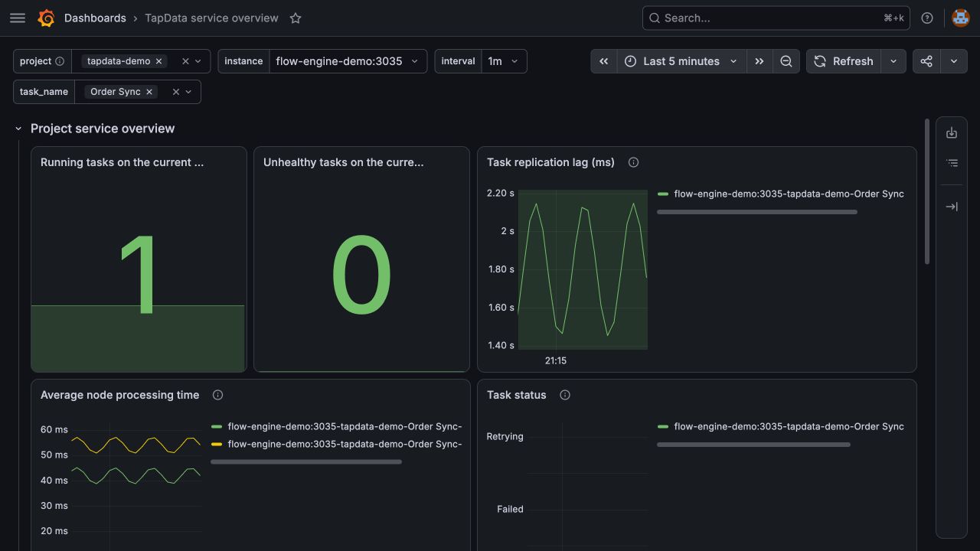
Task: Click the Task status info icon
Action: click(x=565, y=395)
